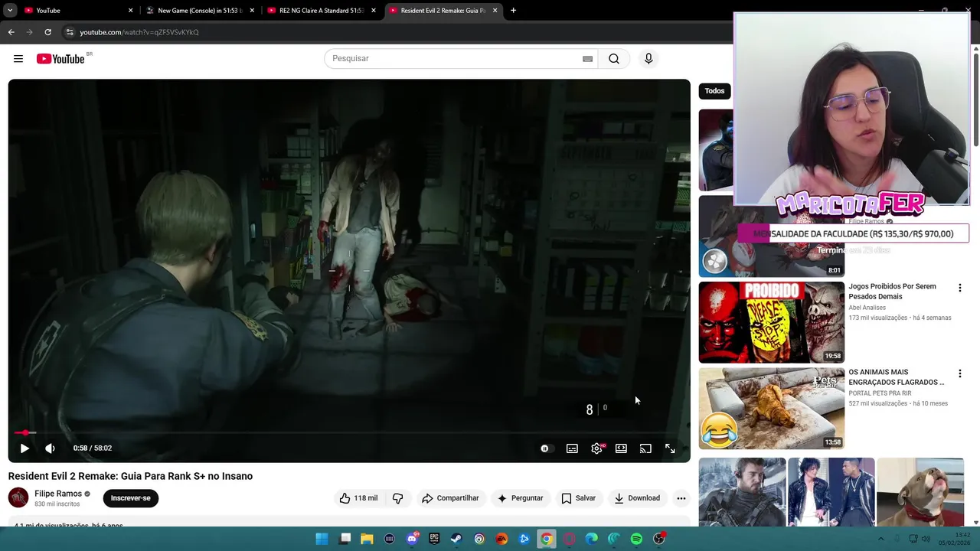Open Abel Analises channel link
The height and width of the screenshot is (551, 980).
pos(867,308)
